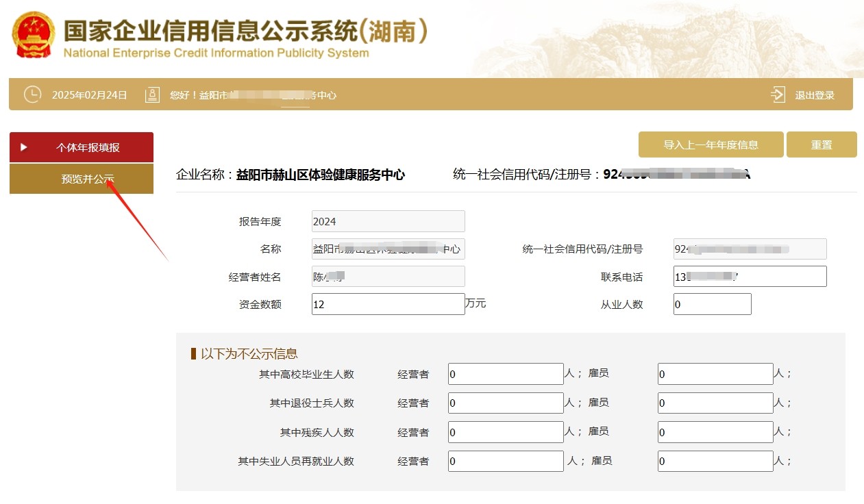The height and width of the screenshot is (504, 864).
Task: Focus 退役士兵 雇员 count field
Action: pyautogui.click(x=715, y=403)
